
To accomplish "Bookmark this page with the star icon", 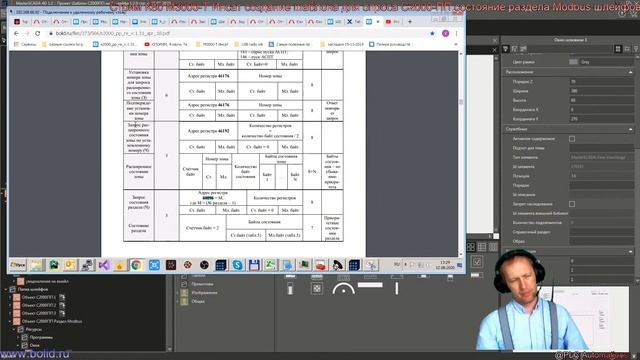I will [x=432, y=33].
